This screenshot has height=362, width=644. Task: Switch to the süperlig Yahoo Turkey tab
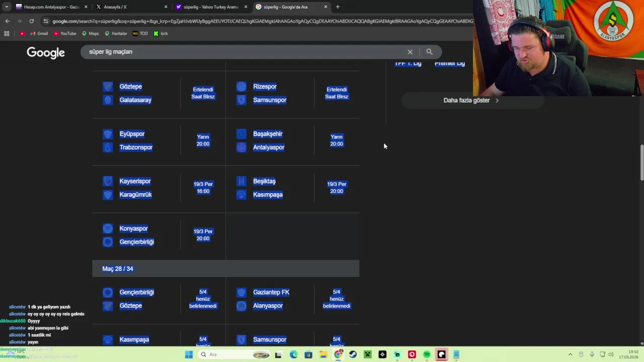(211, 7)
